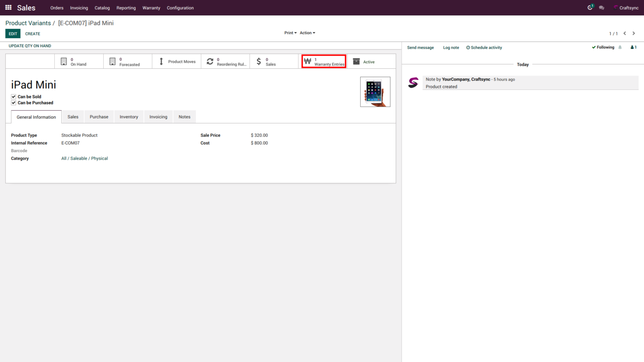Switch to the Inventory tab

129,117
